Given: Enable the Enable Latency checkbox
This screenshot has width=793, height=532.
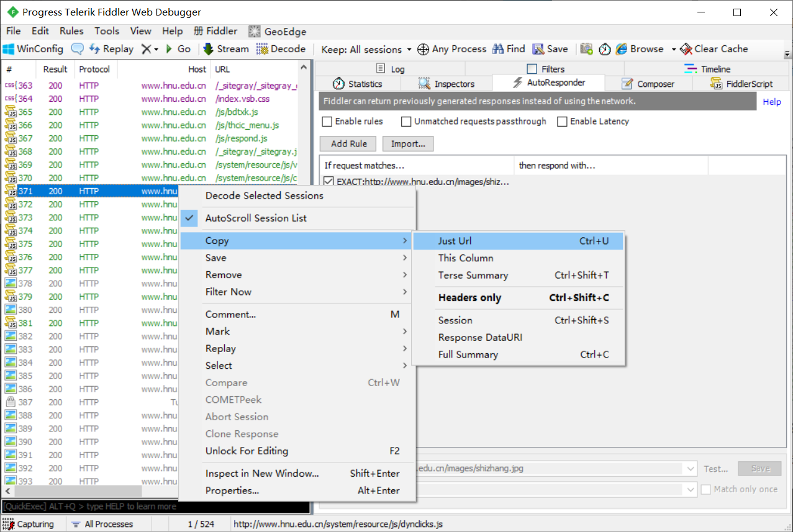Looking at the screenshot, I should (x=563, y=121).
